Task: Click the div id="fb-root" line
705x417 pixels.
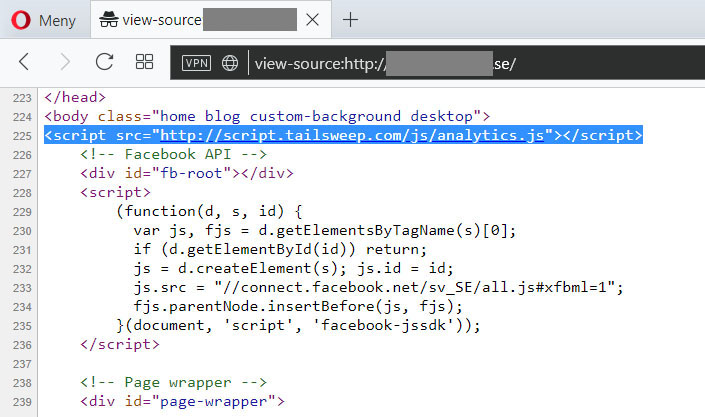Action: pos(187,173)
